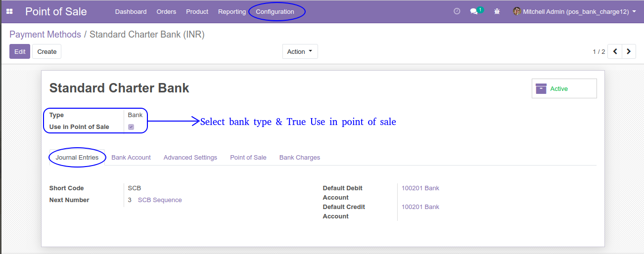Open Default Debit Account 100201 Bank link
644x254 pixels.
[x=420, y=188]
